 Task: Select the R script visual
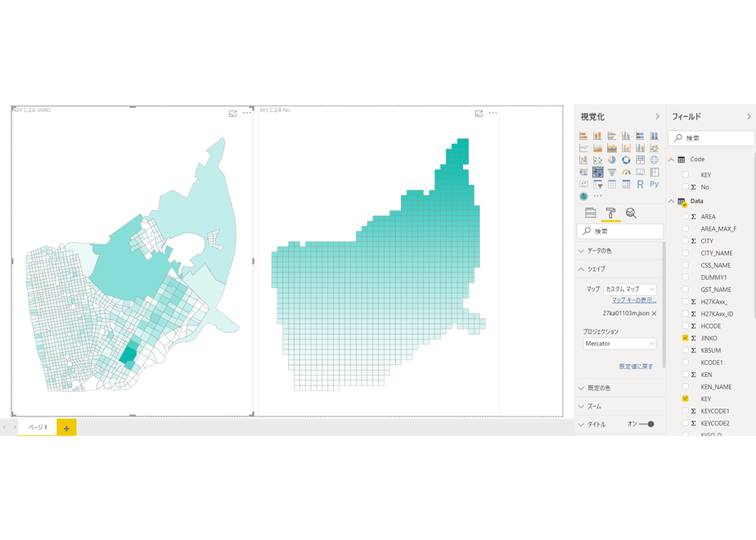[x=641, y=184]
